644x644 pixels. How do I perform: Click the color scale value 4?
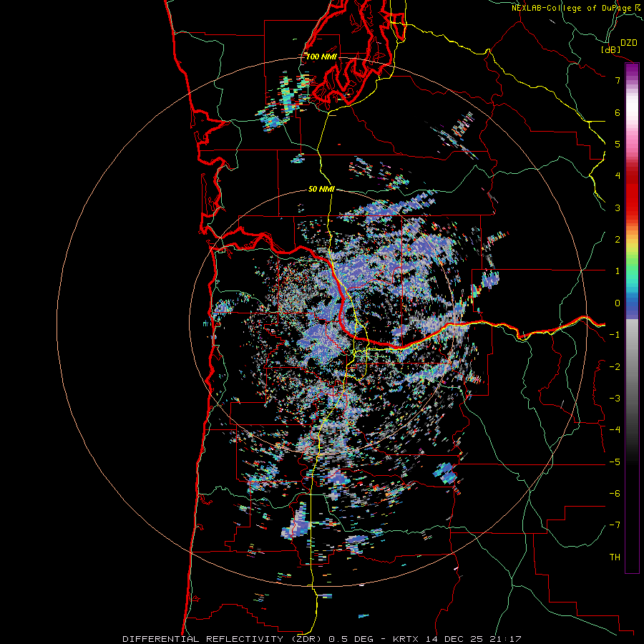(x=618, y=176)
